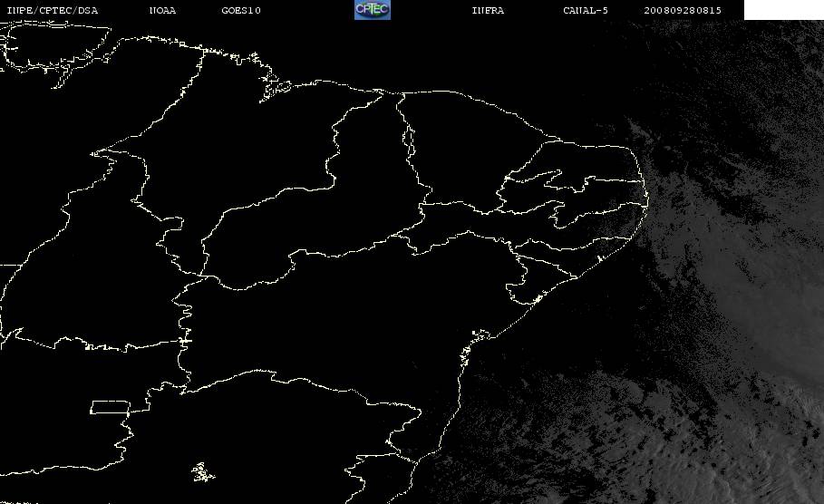Click the INPE/CPTEC/DSA header text
This screenshot has width=824, height=504.
click(x=53, y=11)
